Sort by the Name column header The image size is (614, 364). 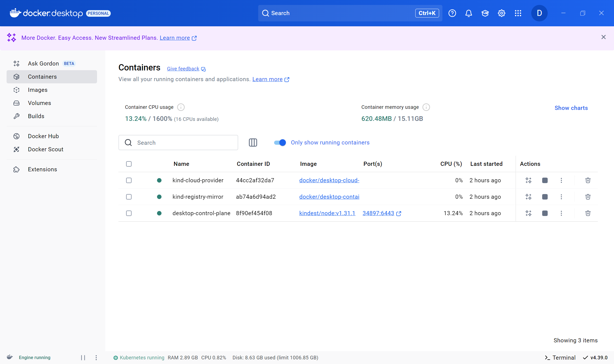coord(181,164)
